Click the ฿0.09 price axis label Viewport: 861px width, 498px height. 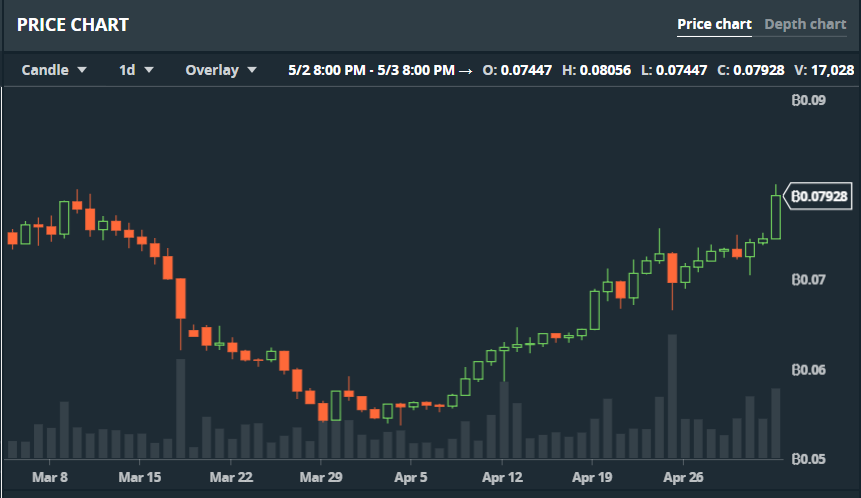[808, 100]
